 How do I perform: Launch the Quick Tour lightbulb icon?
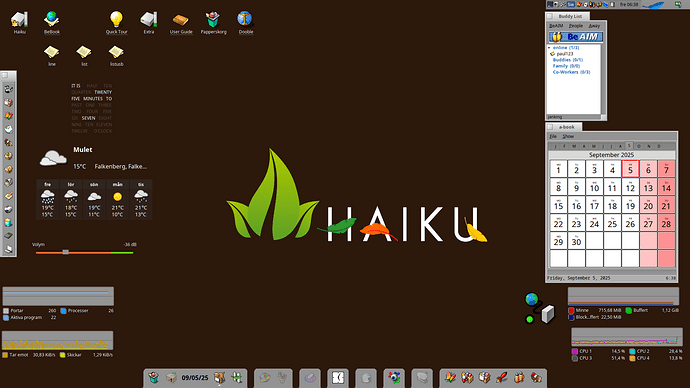pos(116,19)
